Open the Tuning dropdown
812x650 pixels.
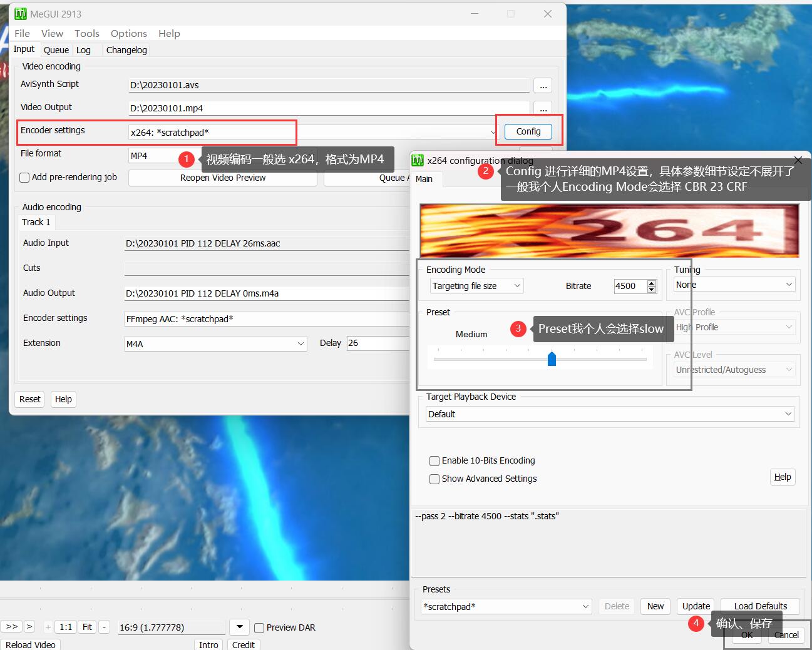point(734,285)
